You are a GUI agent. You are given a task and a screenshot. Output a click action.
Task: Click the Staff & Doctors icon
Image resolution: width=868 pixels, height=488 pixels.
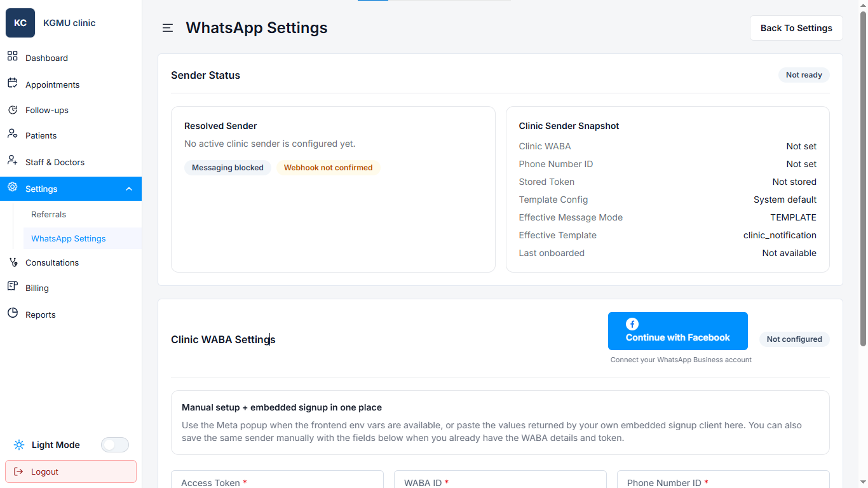coord(12,161)
